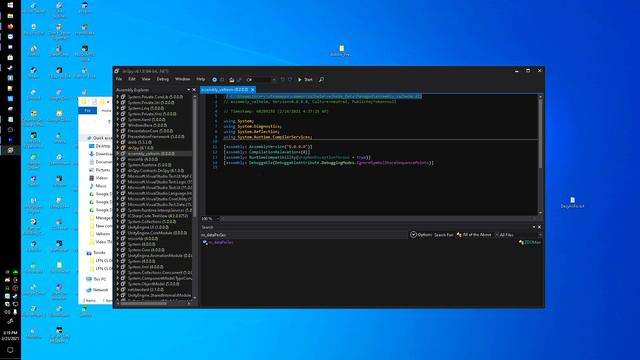Click the navigate back arrow in dnSpy toolbar
The height and width of the screenshot is (360, 640).
[214, 80]
